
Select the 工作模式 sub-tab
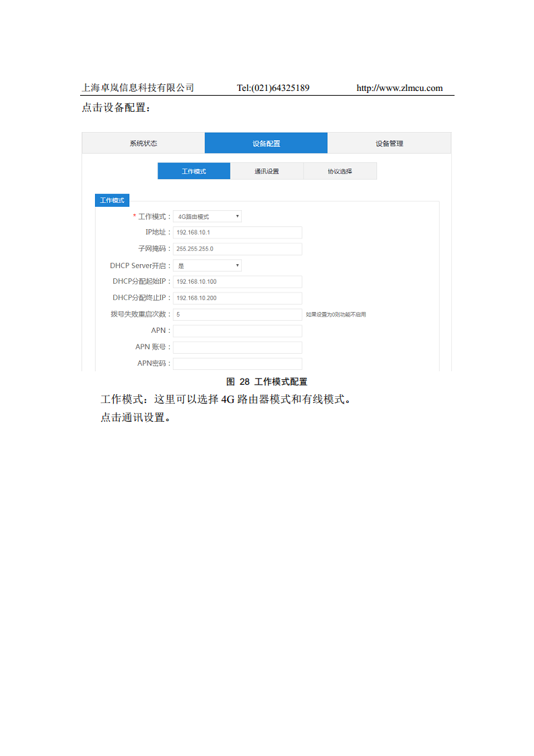point(194,171)
